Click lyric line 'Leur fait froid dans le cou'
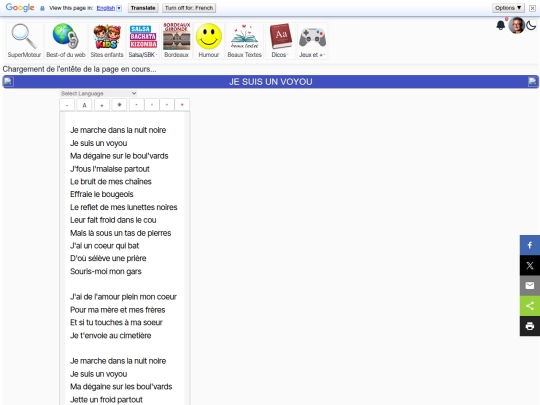The image size is (540, 405). 113,220
